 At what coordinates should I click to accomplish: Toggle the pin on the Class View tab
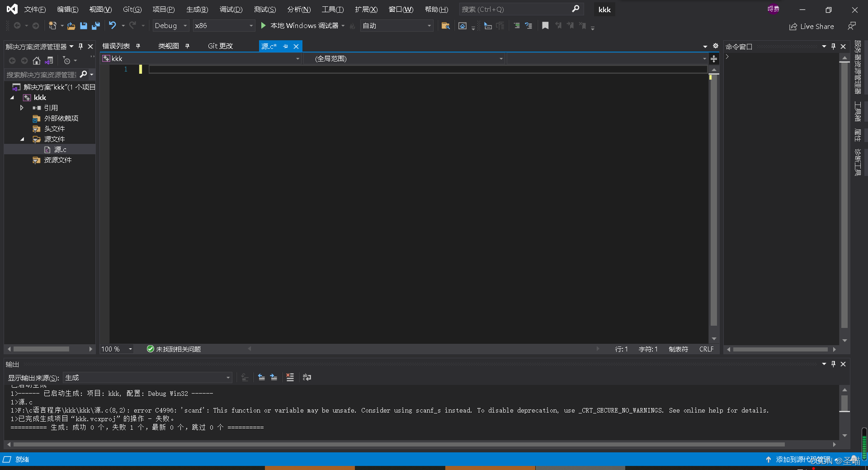[x=187, y=46]
